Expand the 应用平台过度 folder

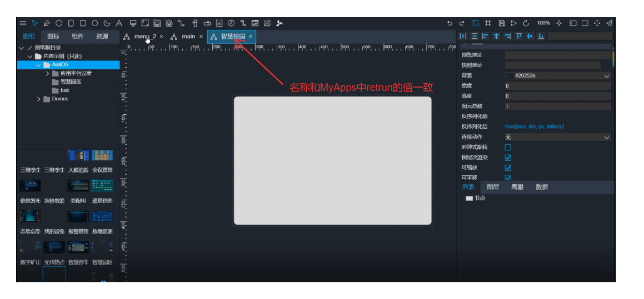47,73
